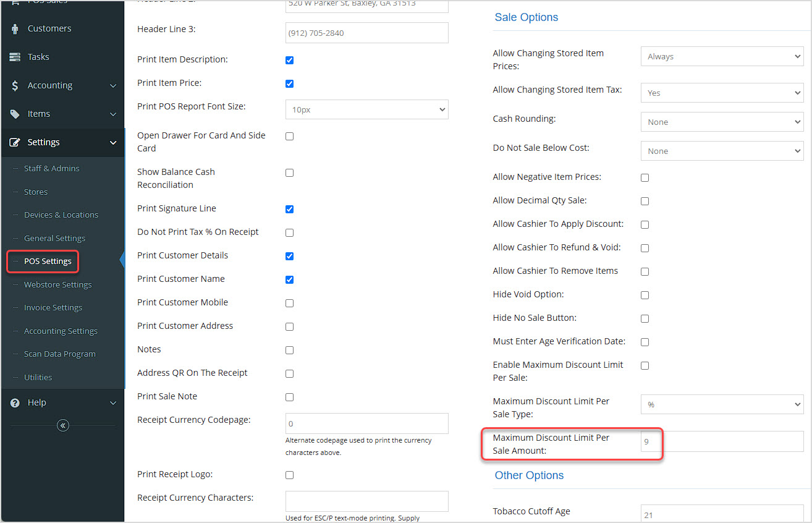This screenshot has height=523, width=812.
Task: Collapse the sidebar with double-arrow icon
Action: coord(62,425)
